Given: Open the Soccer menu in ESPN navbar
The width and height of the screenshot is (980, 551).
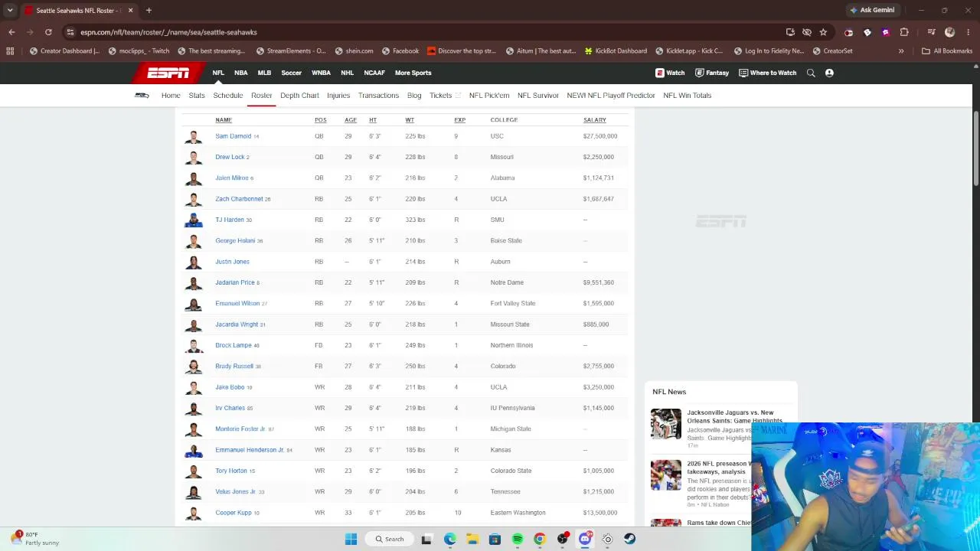Looking at the screenshot, I should pos(291,73).
